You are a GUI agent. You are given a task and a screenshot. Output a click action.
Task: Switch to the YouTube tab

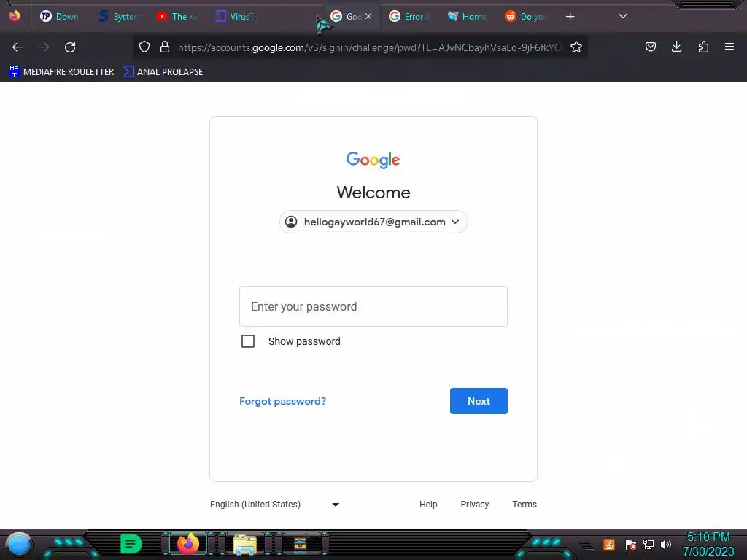[x=178, y=17]
